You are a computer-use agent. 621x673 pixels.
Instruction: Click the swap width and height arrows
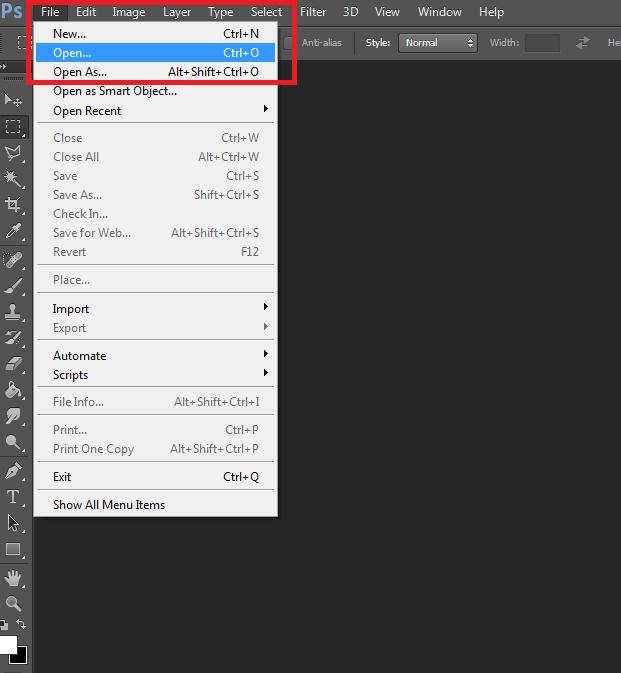583,43
